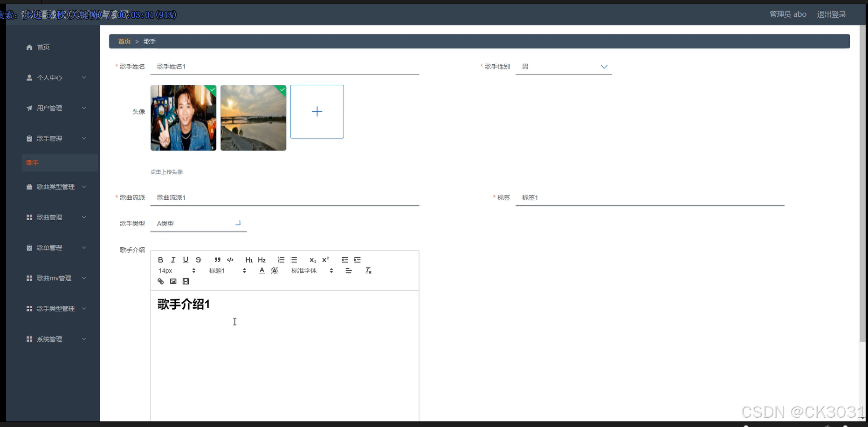Click the 歌曲流派 input field

click(285, 197)
